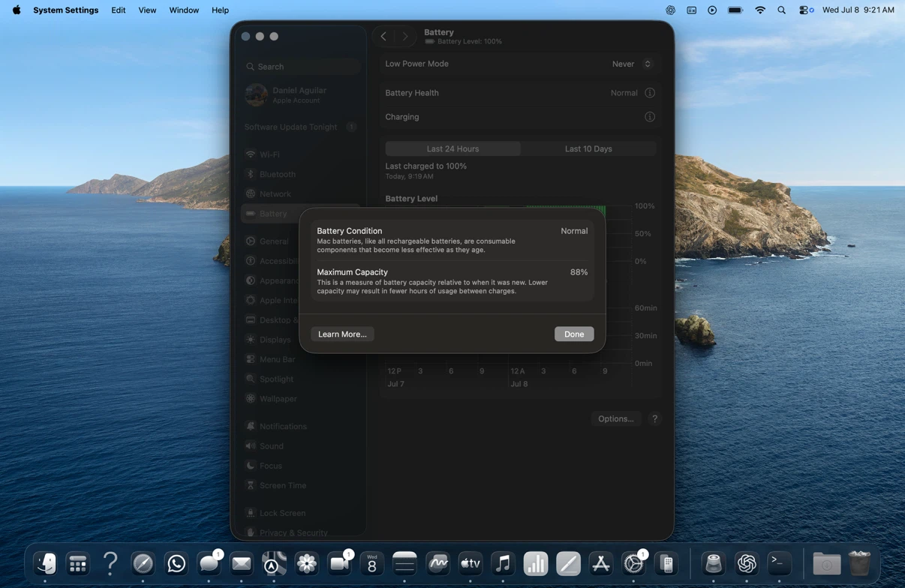The image size is (905, 588).
Task: Click the Battery Health info icon
Action: [650, 93]
